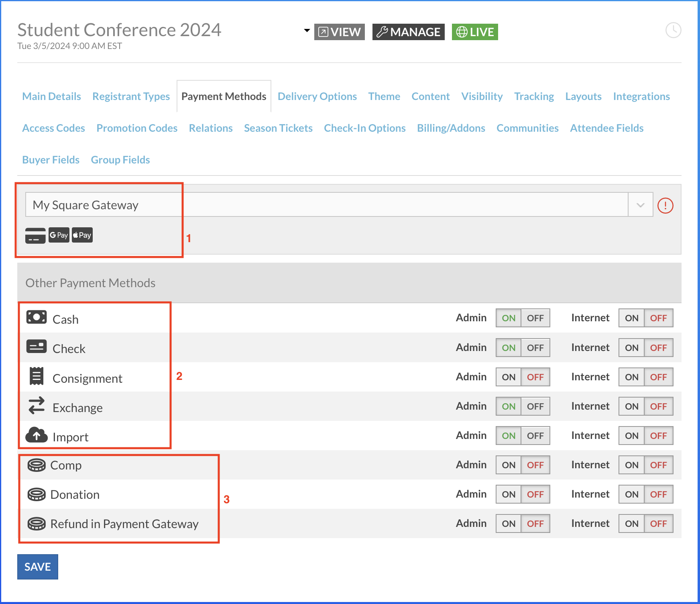This screenshot has width=700, height=604.
Task: Click the Cash banknote icon
Action: [x=37, y=317]
